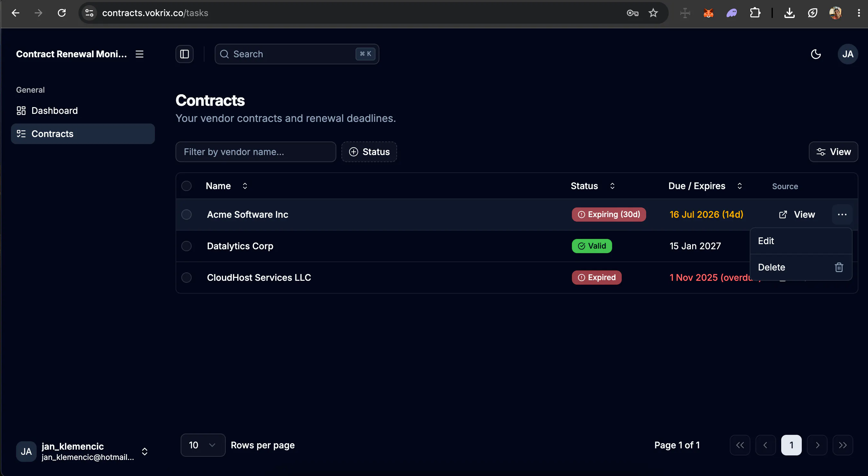Image resolution: width=868 pixels, height=476 pixels.
Task: Click the Source column header
Action: tap(785, 186)
